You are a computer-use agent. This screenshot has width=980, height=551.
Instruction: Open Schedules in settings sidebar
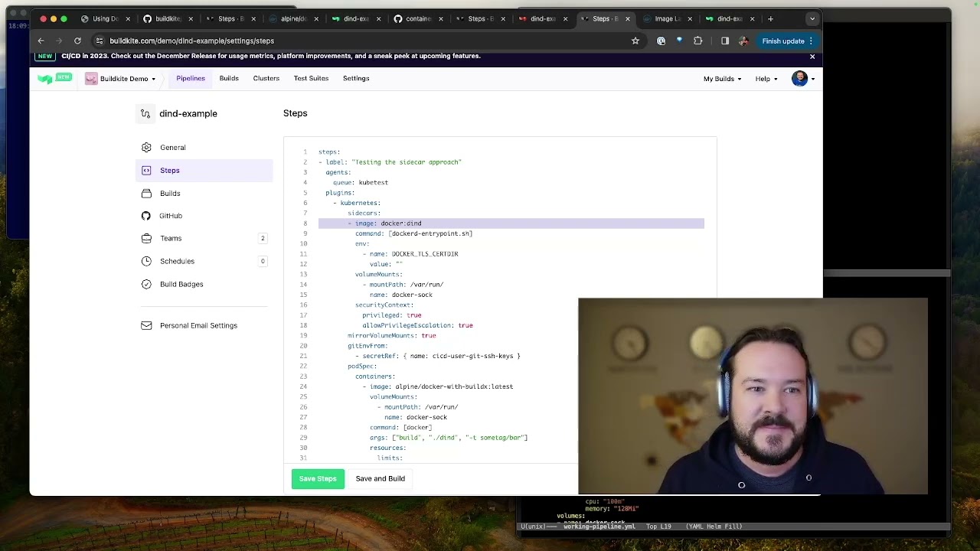click(x=177, y=261)
